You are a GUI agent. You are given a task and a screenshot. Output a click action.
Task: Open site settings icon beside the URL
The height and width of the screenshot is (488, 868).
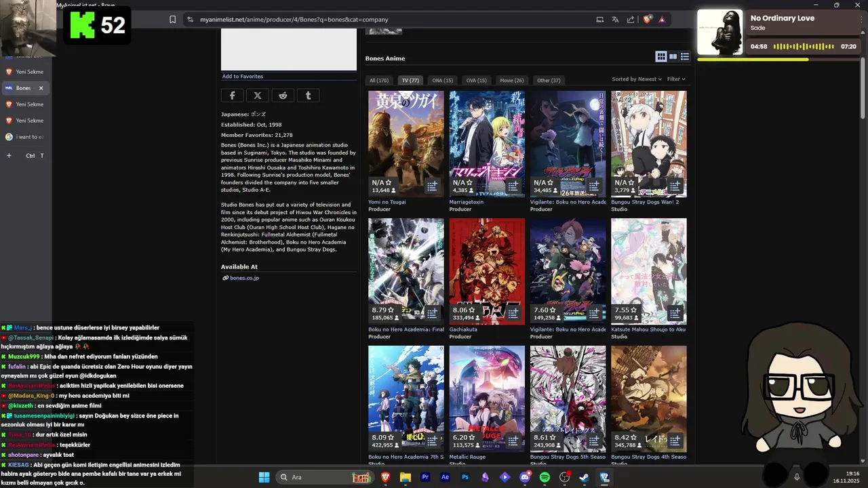click(190, 20)
